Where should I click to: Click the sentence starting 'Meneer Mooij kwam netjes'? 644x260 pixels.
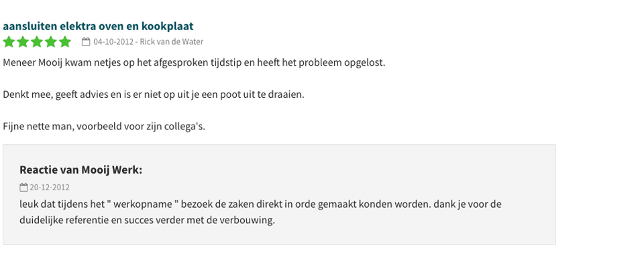195,63
